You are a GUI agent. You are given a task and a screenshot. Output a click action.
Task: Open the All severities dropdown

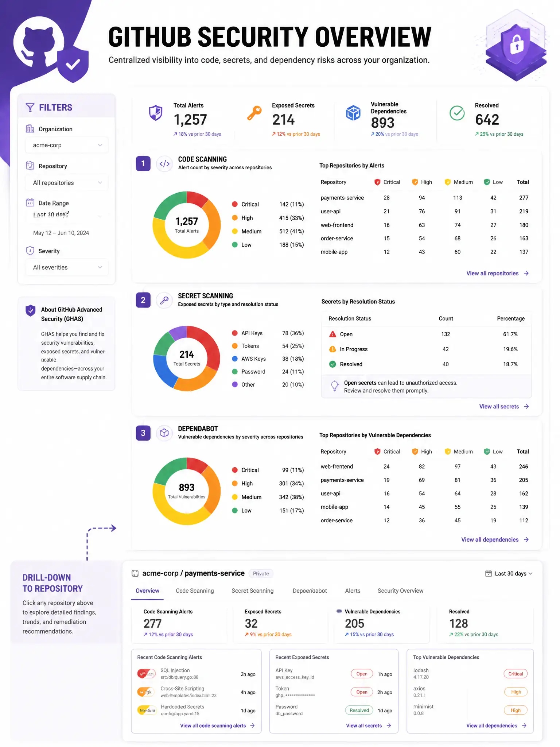pos(67,267)
